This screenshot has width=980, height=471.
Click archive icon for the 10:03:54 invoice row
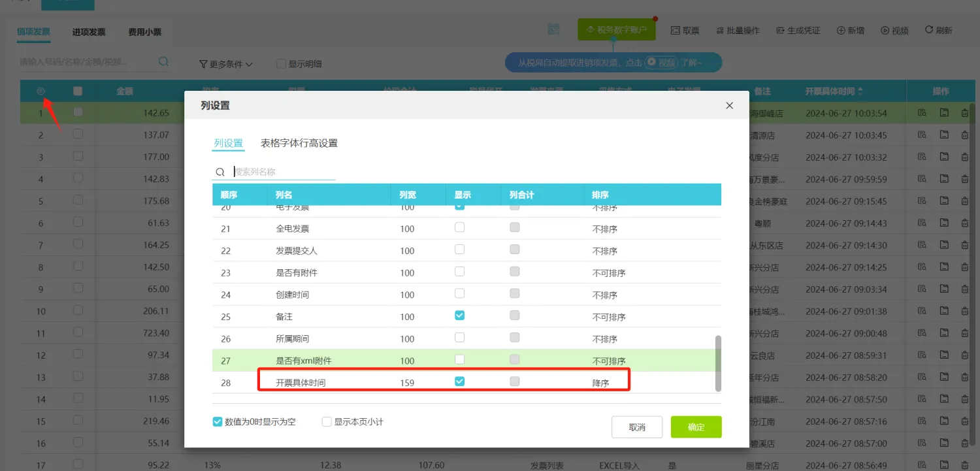944,113
